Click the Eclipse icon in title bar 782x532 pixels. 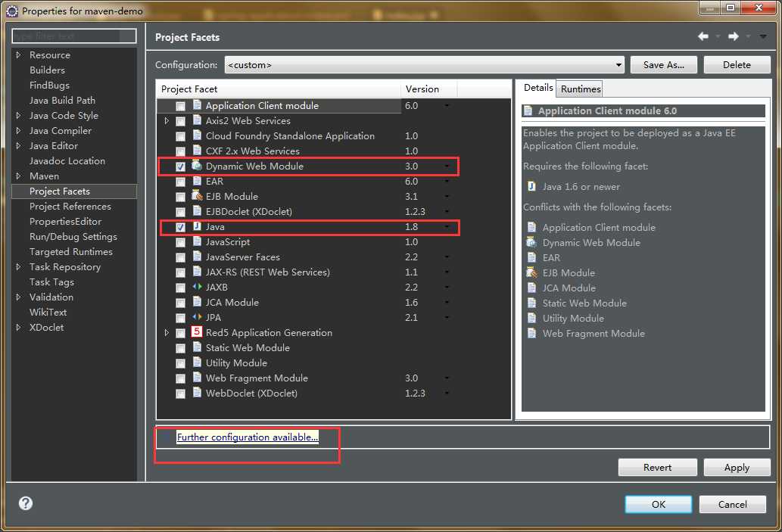(12, 11)
